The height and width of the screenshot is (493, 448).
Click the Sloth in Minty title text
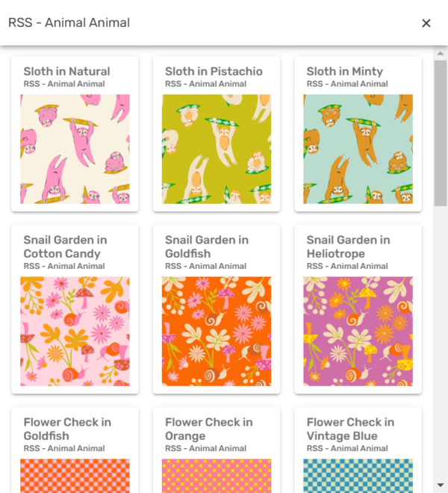pos(344,72)
